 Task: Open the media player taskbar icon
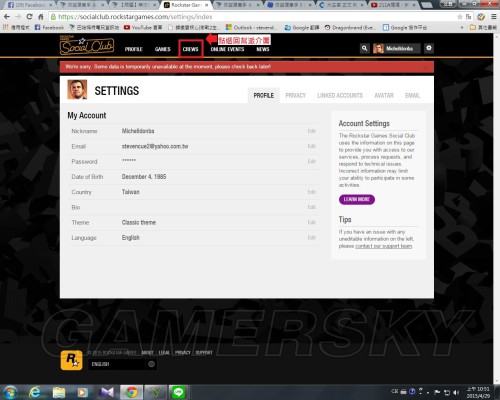click(83, 392)
